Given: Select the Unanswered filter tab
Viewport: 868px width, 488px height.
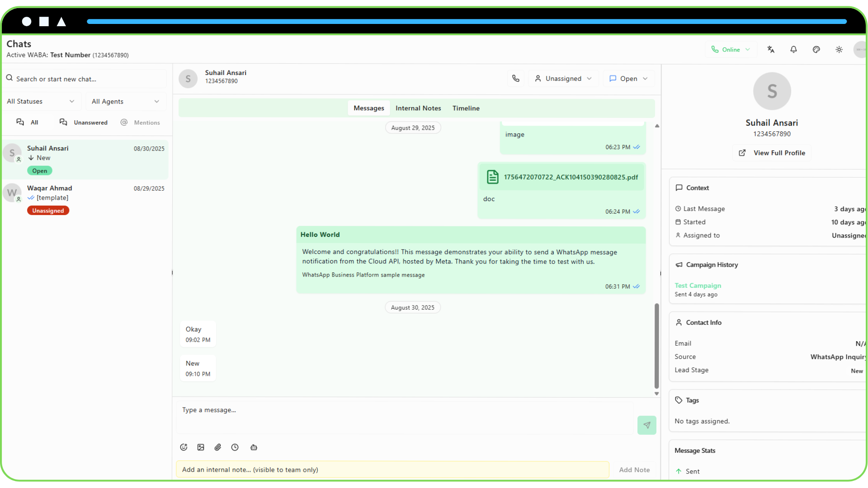Looking at the screenshot, I should point(84,122).
